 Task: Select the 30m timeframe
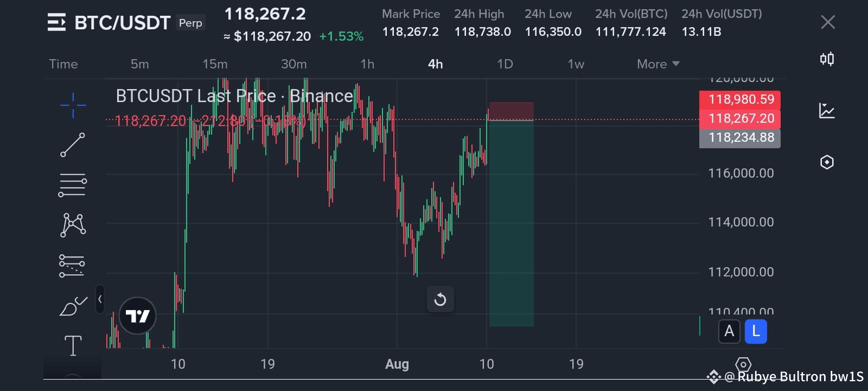pos(293,64)
